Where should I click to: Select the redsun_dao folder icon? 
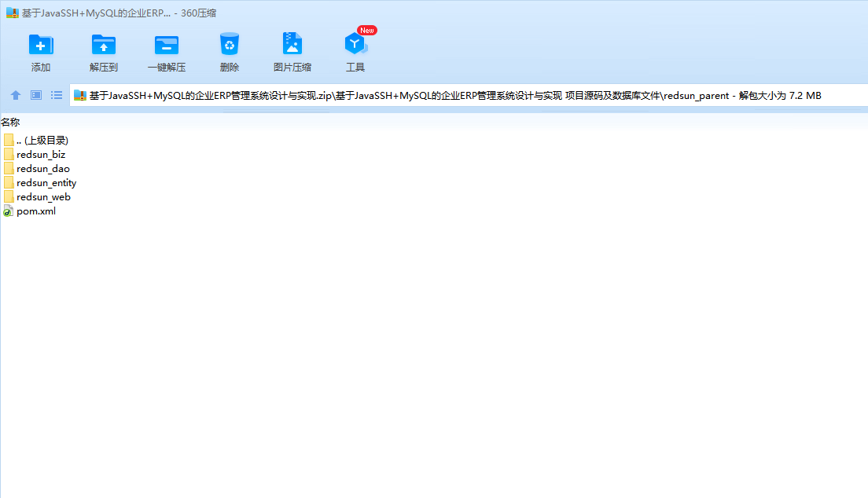pos(9,168)
